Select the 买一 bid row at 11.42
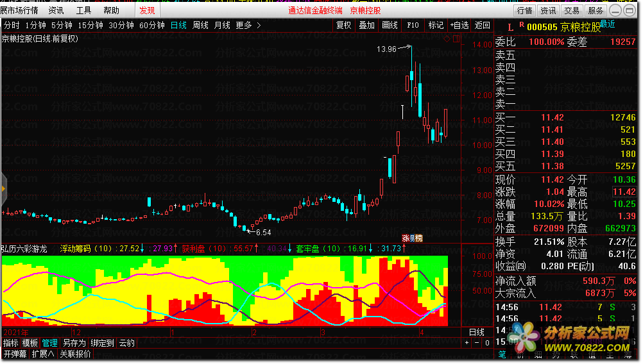 pos(565,117)
